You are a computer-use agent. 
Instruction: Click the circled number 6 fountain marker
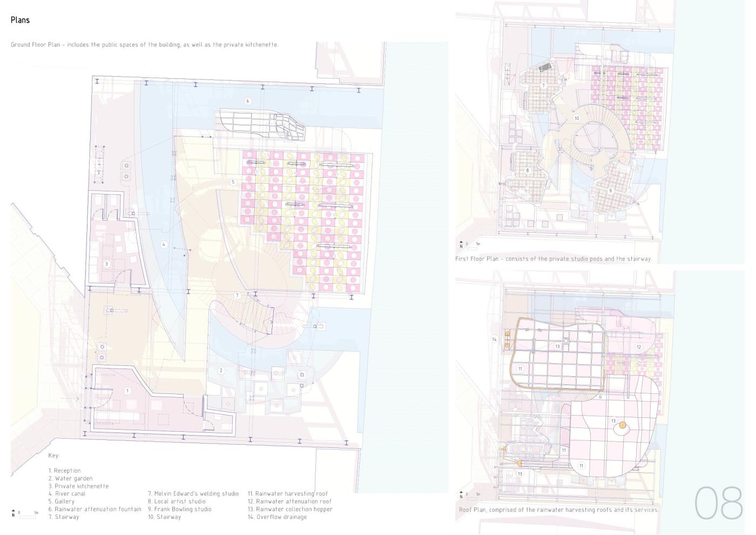(x=248, y=101)
